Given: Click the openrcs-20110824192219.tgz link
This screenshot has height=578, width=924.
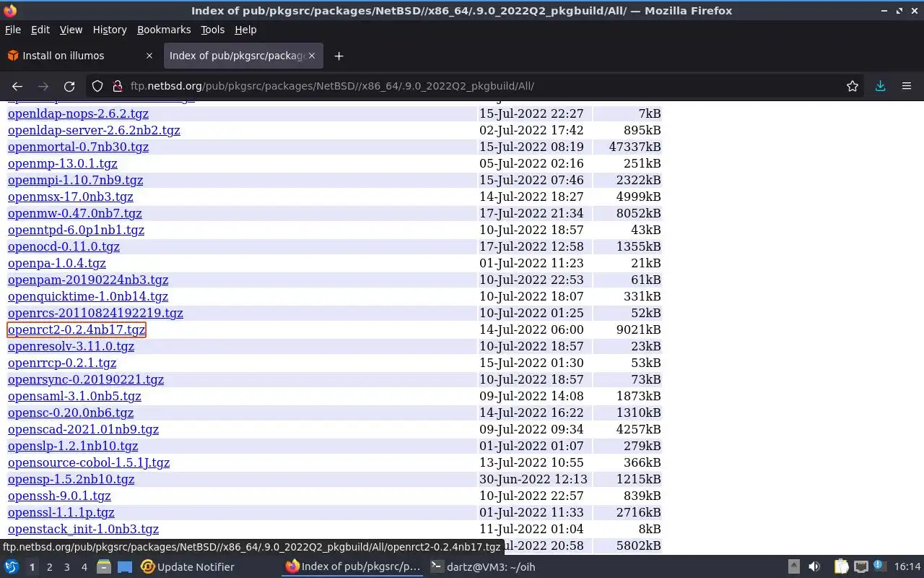Looking at the screenshot, I should (x=95, y=313).
